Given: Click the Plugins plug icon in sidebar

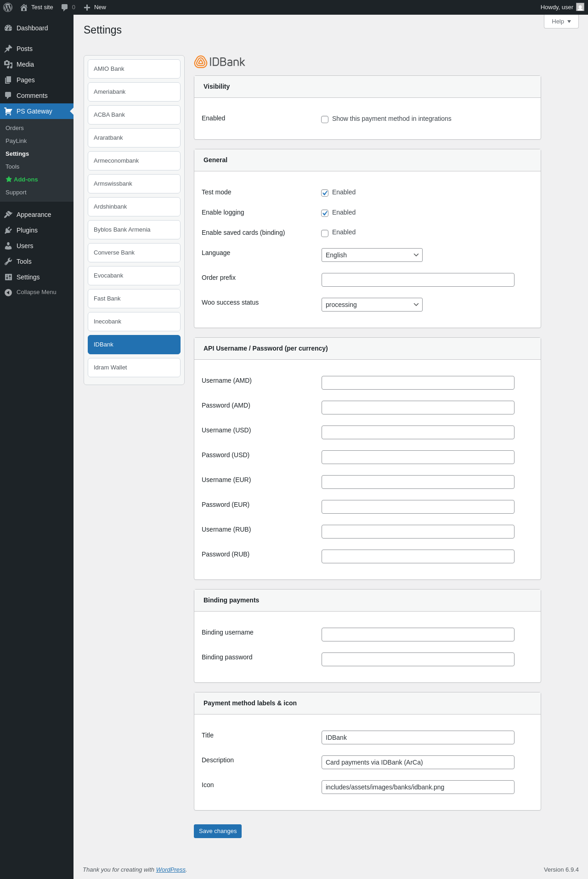Looking at the screenshot, I should (x=8, y=230).
